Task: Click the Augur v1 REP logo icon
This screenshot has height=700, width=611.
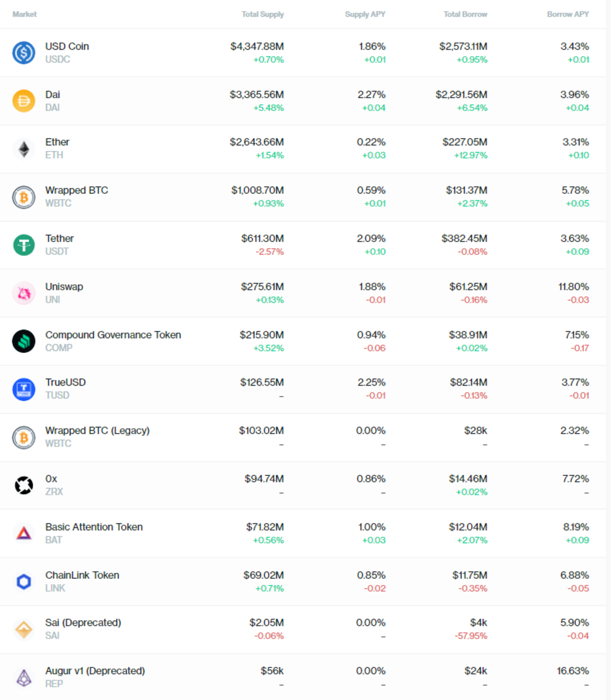Action: click(x=24, y=677)
